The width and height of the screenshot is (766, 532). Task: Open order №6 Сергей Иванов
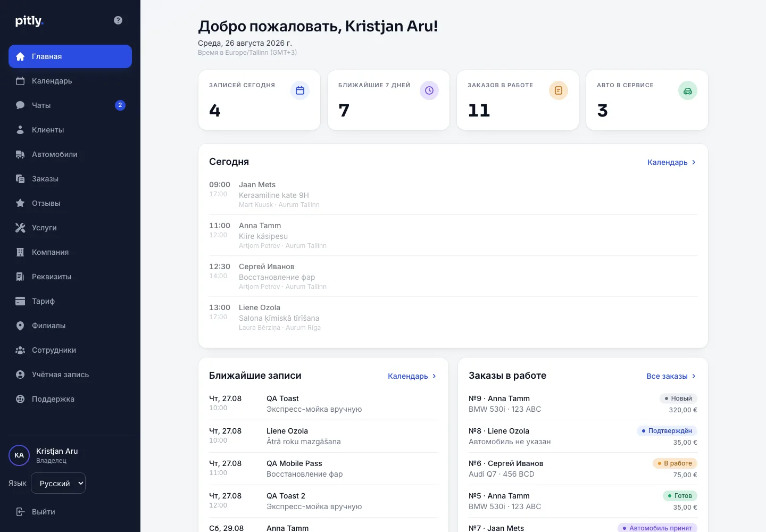pos(583,469)
